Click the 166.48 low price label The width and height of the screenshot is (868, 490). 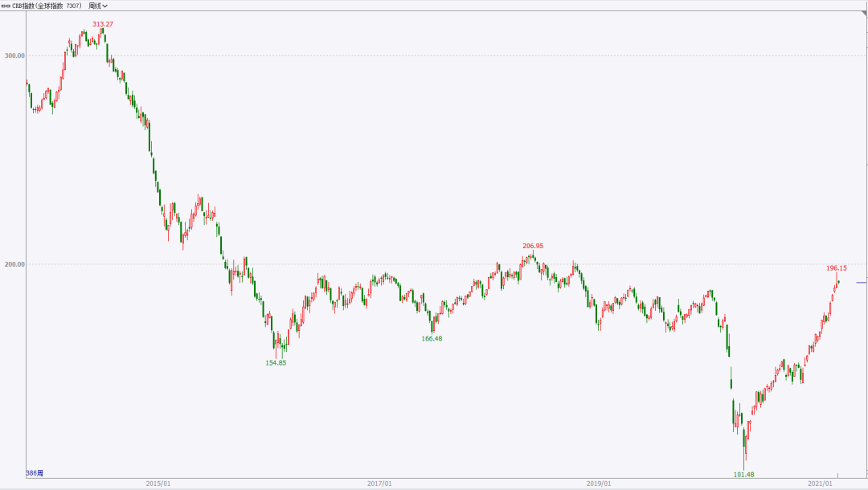[x=432, y=339]
